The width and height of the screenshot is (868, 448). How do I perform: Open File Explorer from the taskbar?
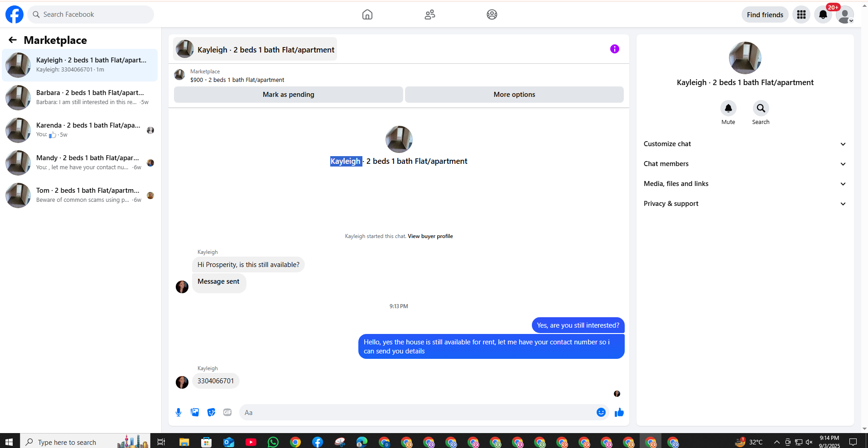click(x=184, y=442)
